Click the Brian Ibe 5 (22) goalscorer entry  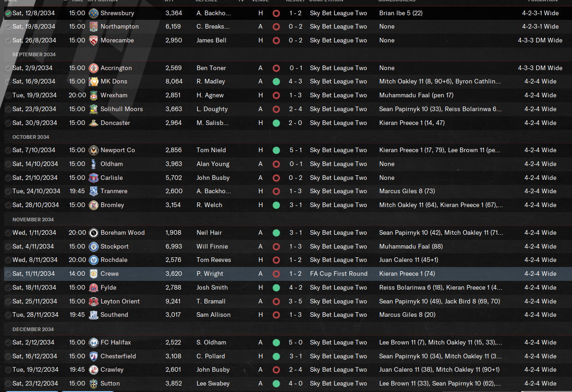click(x=401, y=13)
